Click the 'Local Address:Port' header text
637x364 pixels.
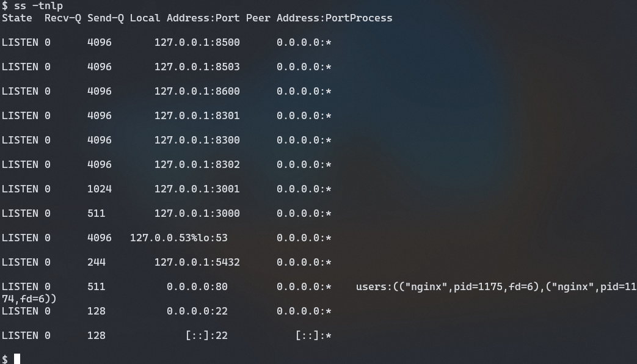(x=184, y=18)
